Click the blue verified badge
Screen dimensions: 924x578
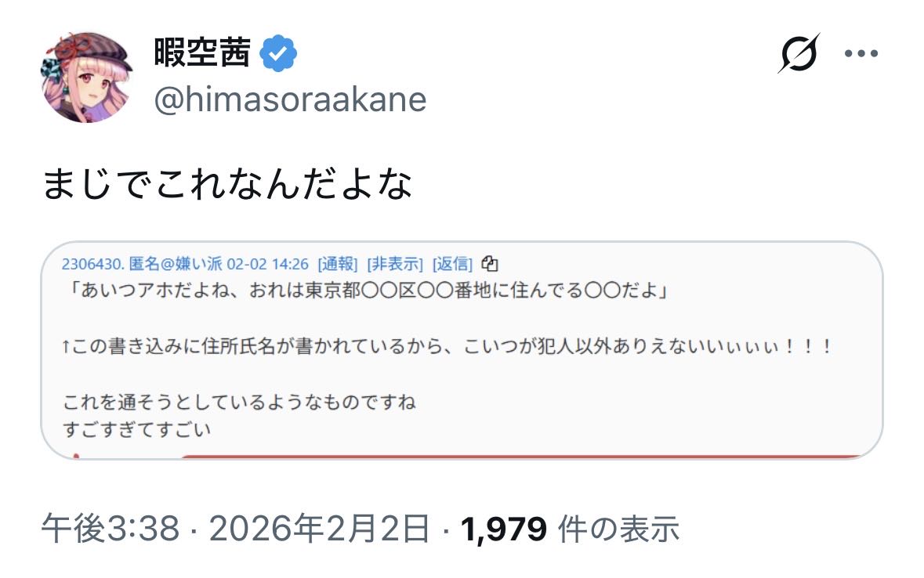point(278,54)
